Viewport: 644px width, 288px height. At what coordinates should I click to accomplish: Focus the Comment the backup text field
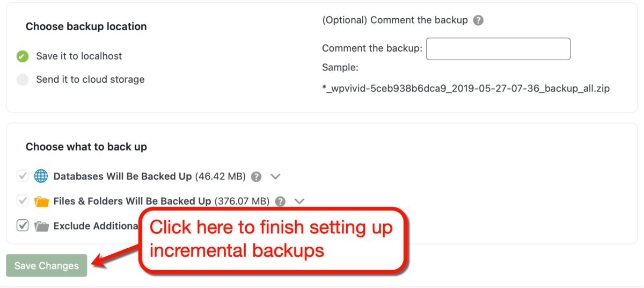(x=498, y=48)
